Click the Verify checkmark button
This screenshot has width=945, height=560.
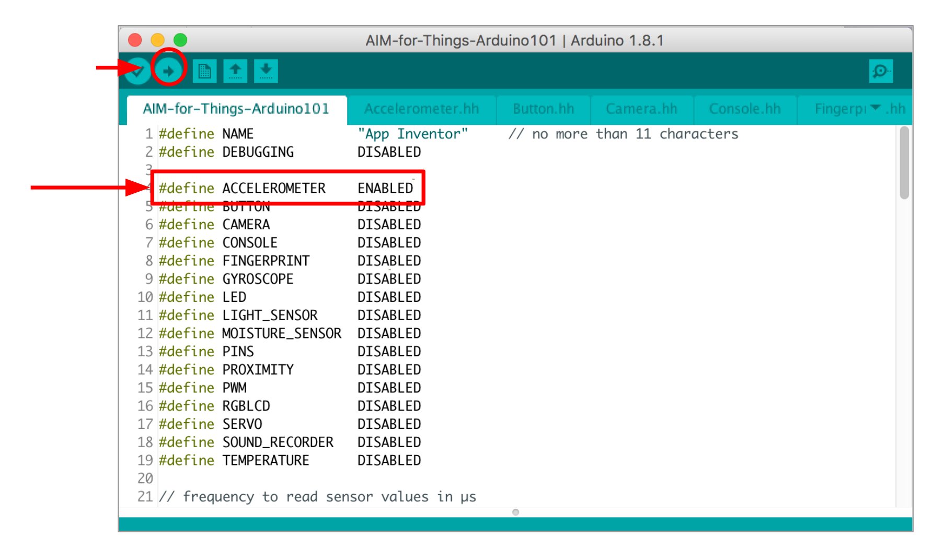click(x=137, y=70)
